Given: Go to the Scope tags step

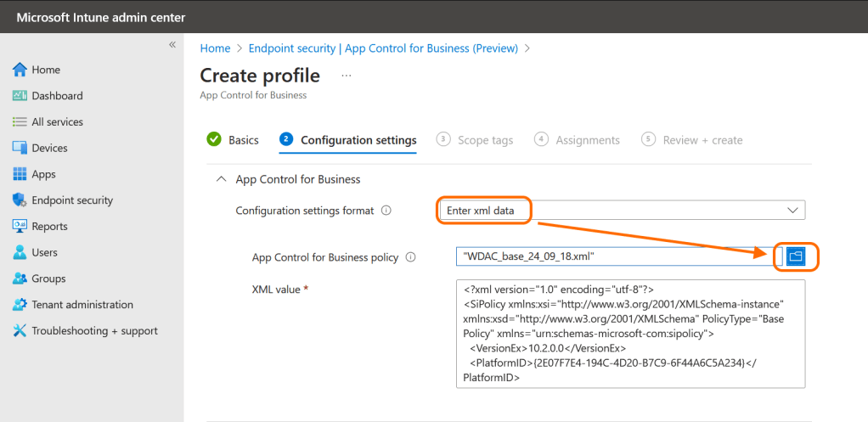Looking at the screenshot, I should coord(476,140).
